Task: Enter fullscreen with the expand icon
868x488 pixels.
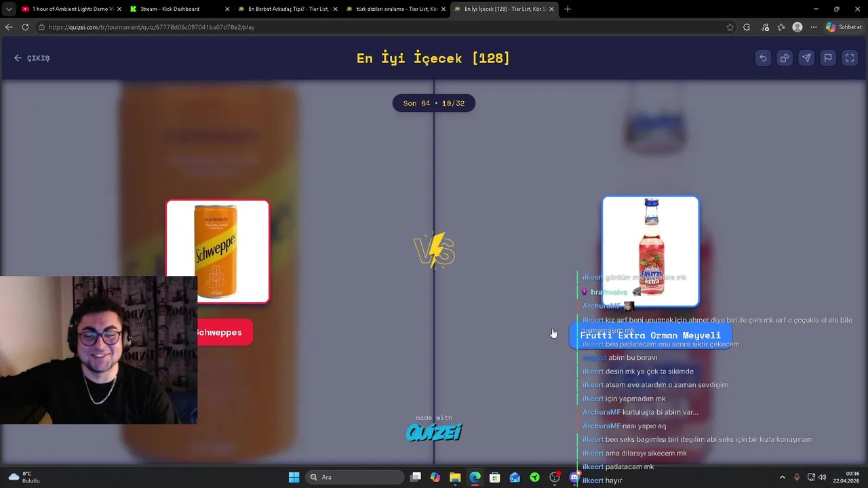Action: [850, 58]
